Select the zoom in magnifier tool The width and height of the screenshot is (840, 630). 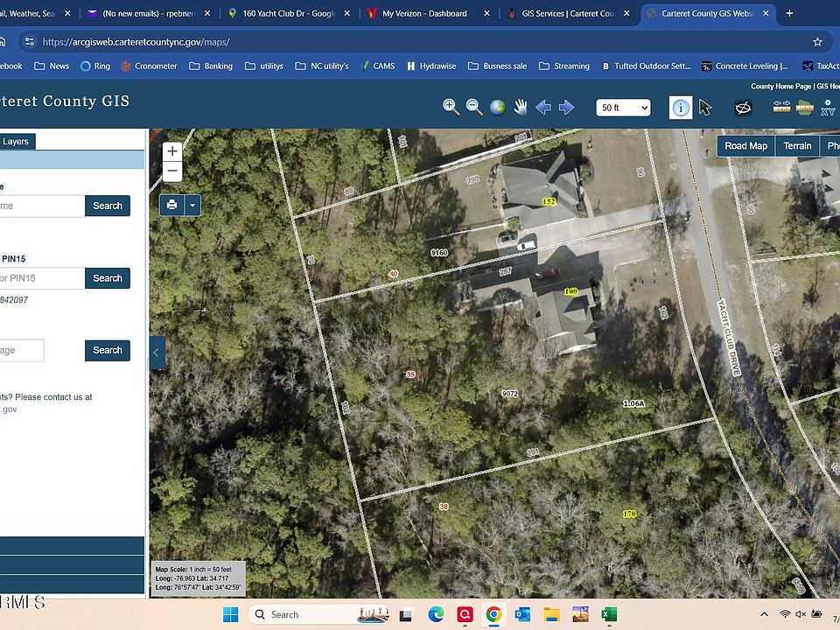(x=451, y=107)
